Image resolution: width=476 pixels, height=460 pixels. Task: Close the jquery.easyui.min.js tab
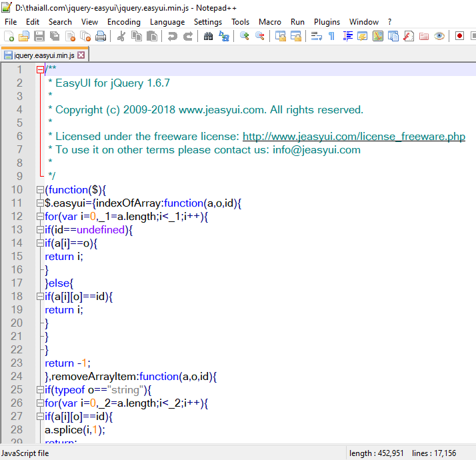81,55
